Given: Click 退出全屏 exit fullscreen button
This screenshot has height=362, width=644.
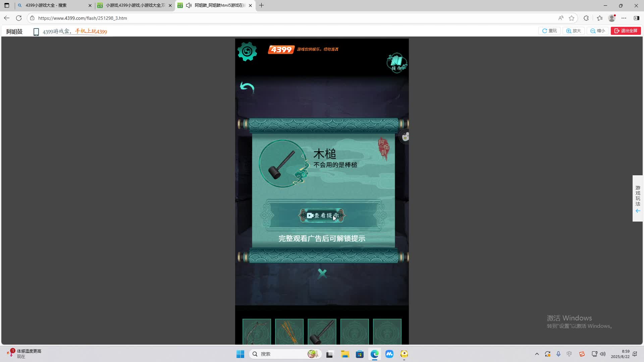Looking at the screenshot, I should click(x=626, y=31).
